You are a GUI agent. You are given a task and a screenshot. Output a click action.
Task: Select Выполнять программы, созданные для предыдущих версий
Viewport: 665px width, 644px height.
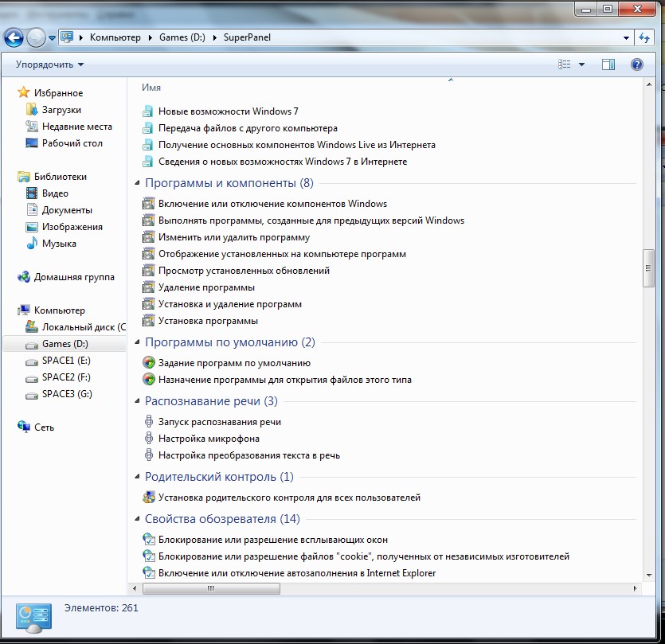pyautogui.click(x=311, y=221)
